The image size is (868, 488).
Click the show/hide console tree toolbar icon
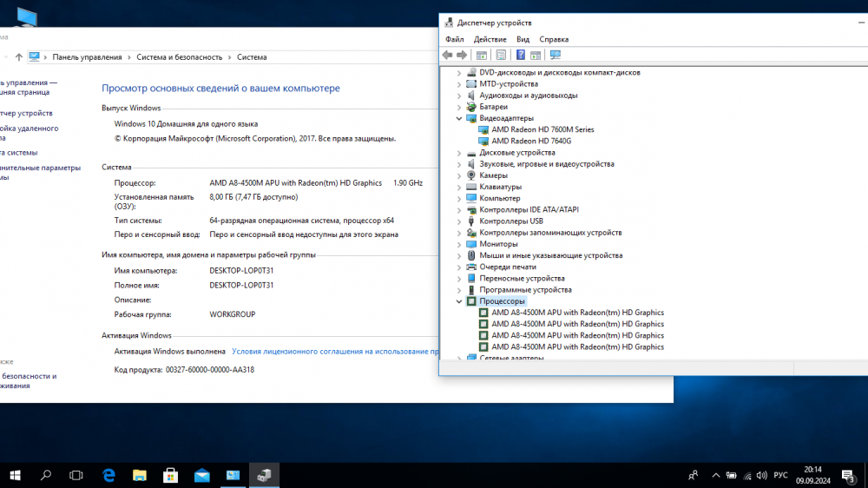coord(482,55)
